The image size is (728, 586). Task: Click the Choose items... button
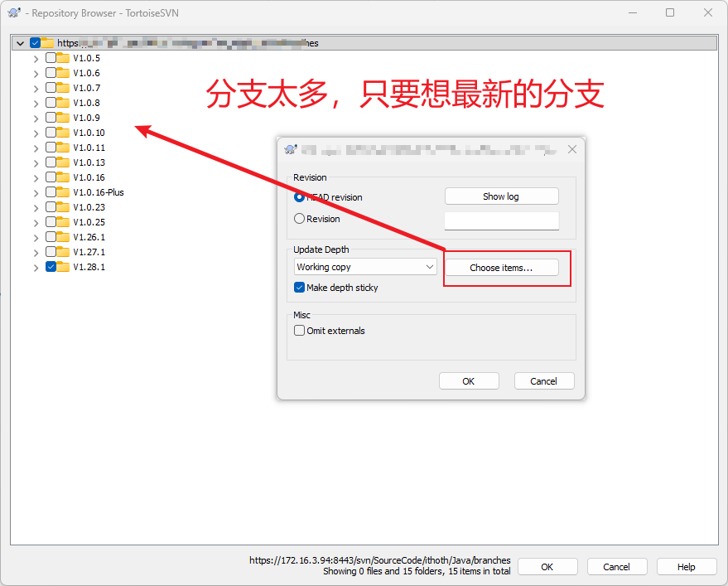[501, 268]
